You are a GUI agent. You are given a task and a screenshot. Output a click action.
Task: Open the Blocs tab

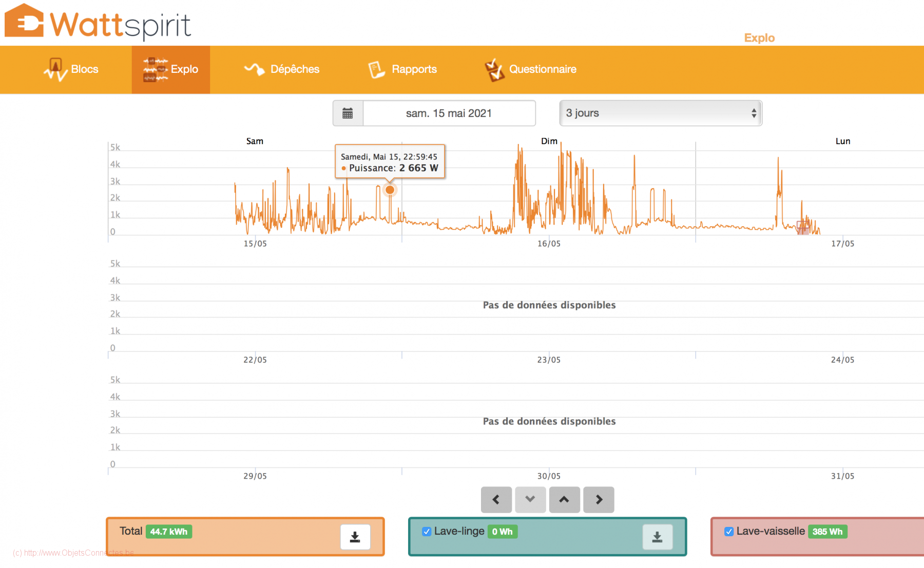[71, 69]
